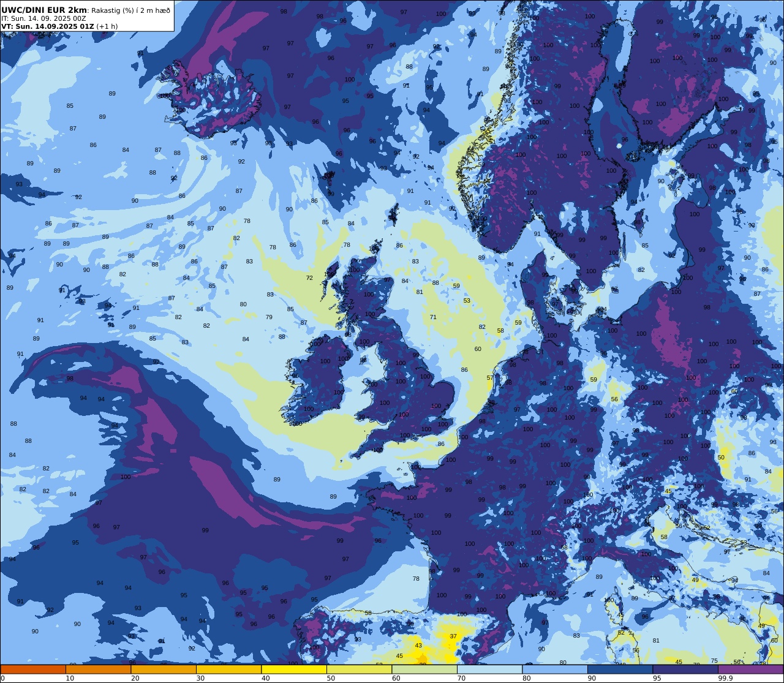This screenshot has height=683, width=784.
Task: Click the '43' humidity value near bottom
Action: pyautogui.click(x=418, y=646)
